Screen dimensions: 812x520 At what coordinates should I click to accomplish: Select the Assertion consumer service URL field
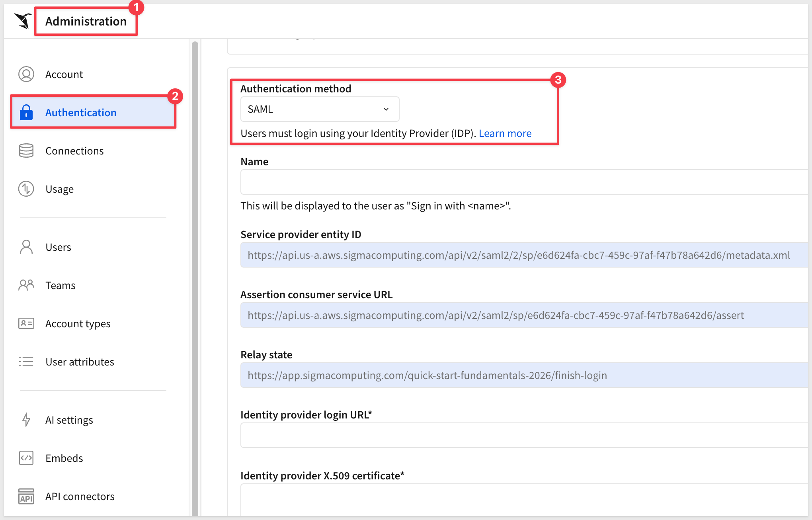[x=524, y=315]
